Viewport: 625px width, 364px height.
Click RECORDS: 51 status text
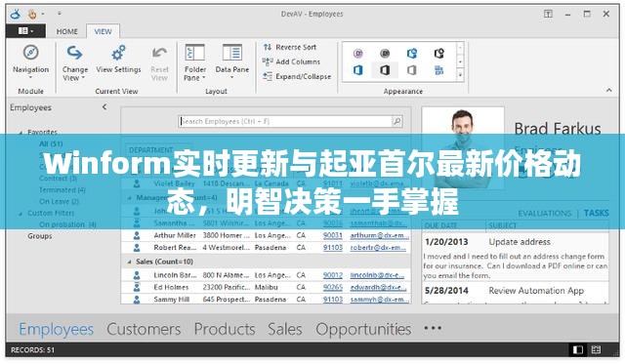click(x=32, y=350)
